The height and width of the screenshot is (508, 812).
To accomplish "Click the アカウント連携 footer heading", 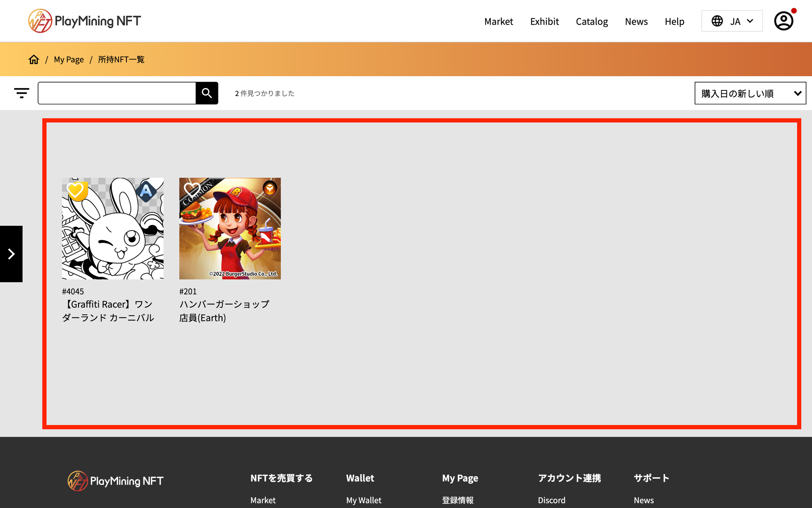I will pyautogui.click(x=569, y=478).
